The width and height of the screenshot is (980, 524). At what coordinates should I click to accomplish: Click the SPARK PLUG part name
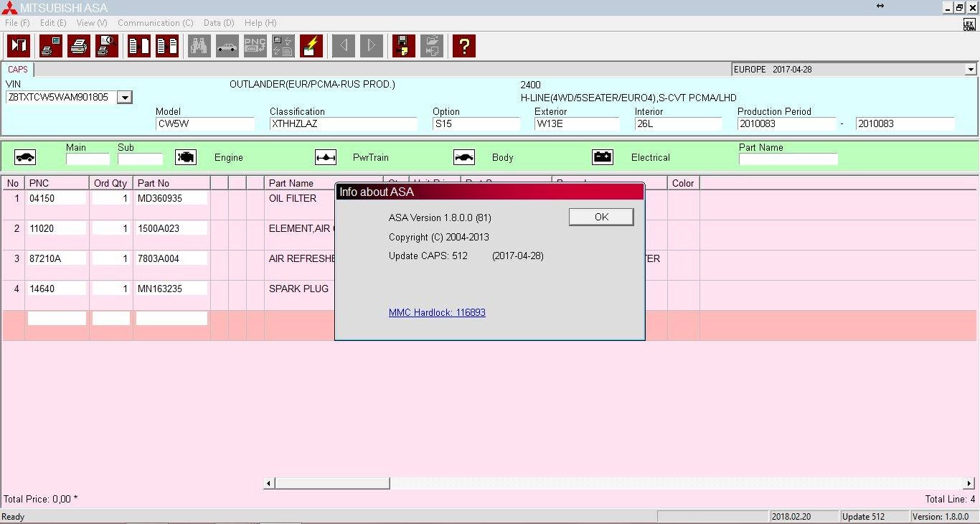point(298,289)
